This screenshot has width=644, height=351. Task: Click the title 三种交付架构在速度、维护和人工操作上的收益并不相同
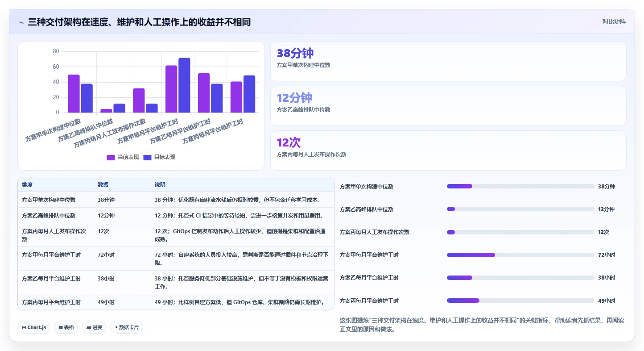click(139, 22)
